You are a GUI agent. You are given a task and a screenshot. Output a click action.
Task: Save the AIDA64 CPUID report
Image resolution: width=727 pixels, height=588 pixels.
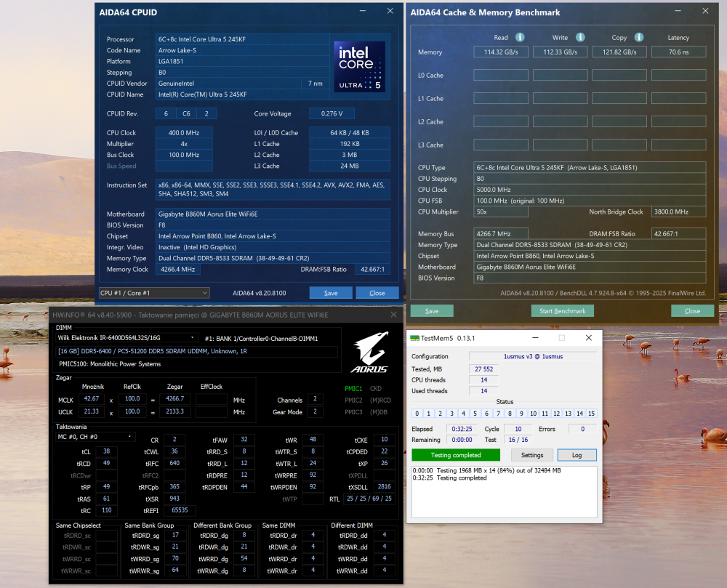coord(330,293)
